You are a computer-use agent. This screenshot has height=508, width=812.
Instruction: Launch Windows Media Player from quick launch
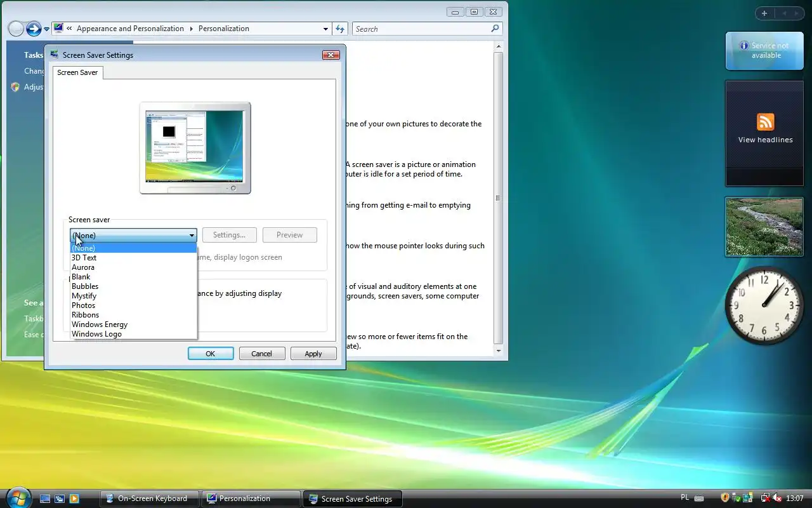click(x=74, y=498)
